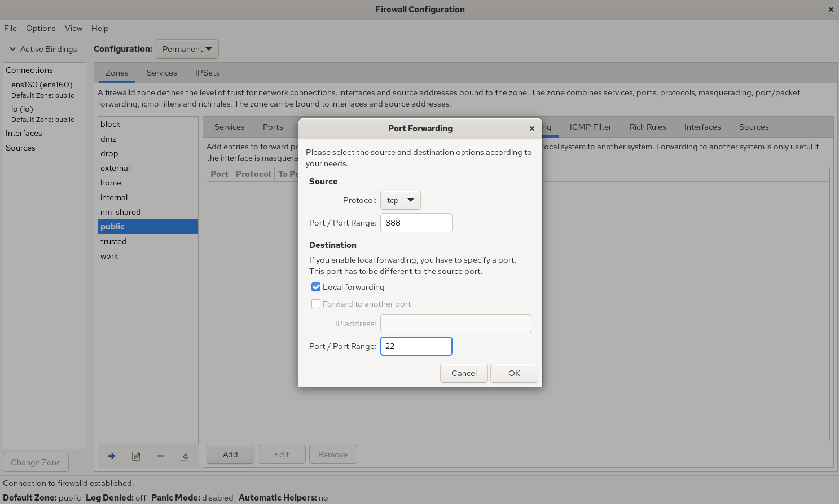Switch to the IPSets tab

(x=207, y=73)
